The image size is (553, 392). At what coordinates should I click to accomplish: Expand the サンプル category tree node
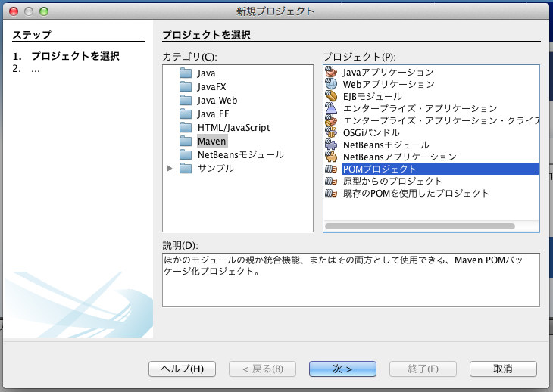pos(170,169)
